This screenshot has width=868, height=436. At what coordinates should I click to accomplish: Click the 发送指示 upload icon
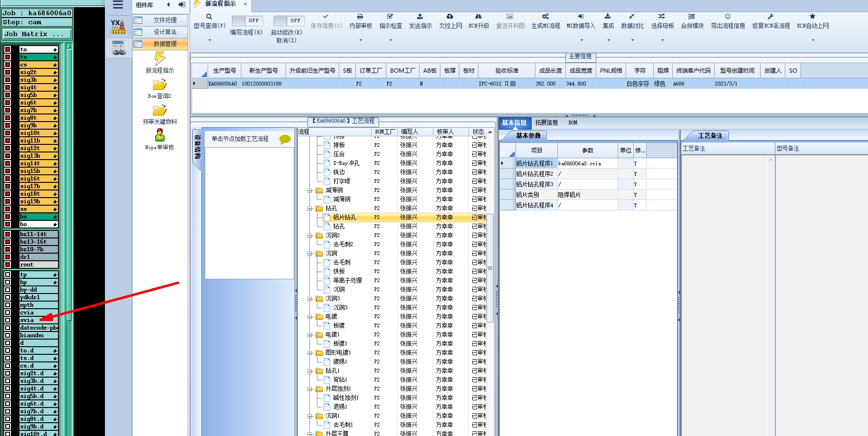coord(420,17)
